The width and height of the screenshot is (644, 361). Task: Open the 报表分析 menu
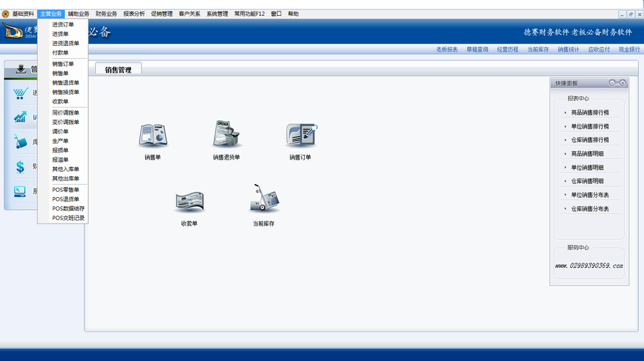[x=134, y=14]
